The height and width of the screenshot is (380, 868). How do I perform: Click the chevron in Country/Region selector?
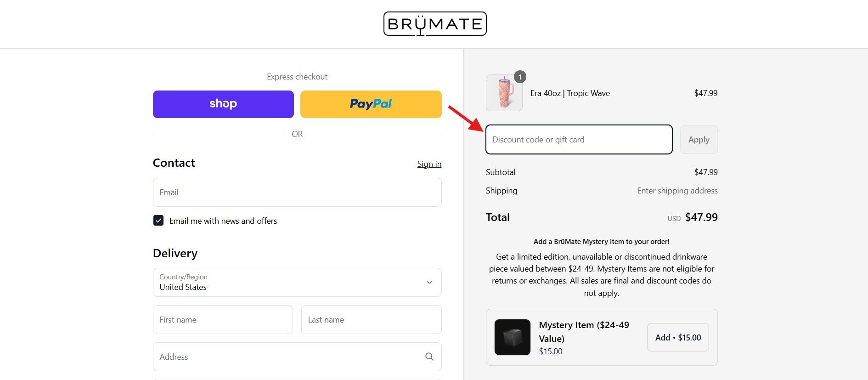click(x=429, y=282)
